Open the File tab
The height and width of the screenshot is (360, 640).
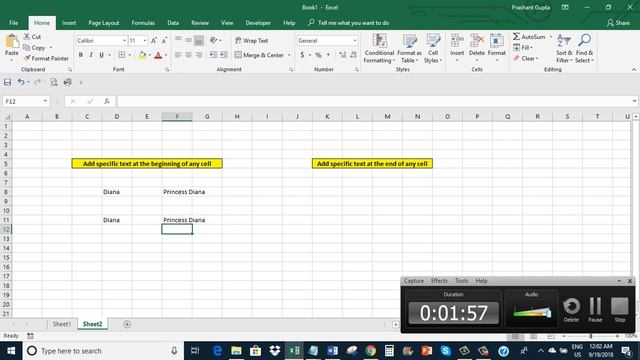(x=13, y=23)
